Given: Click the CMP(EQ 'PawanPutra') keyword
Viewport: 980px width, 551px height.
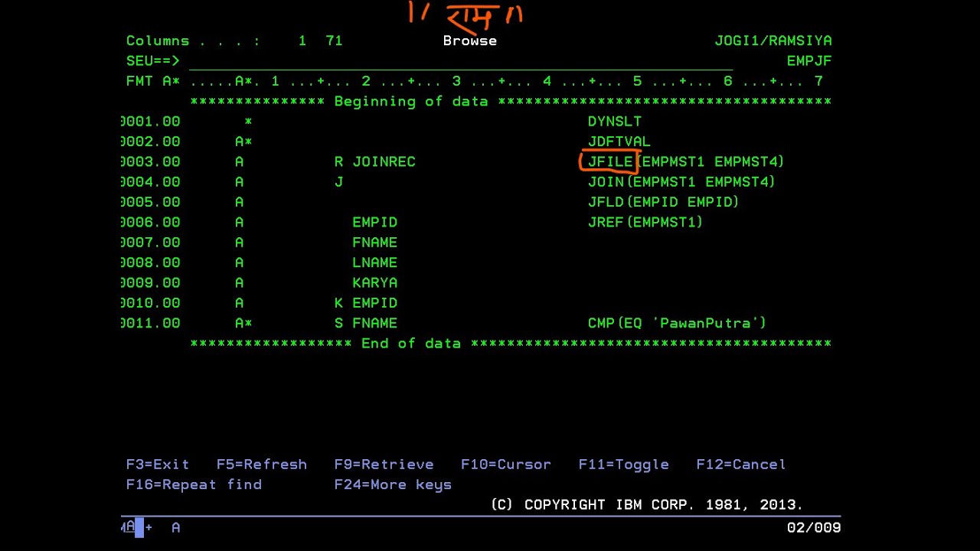Looking at the screenshot, I should point(677,323).
